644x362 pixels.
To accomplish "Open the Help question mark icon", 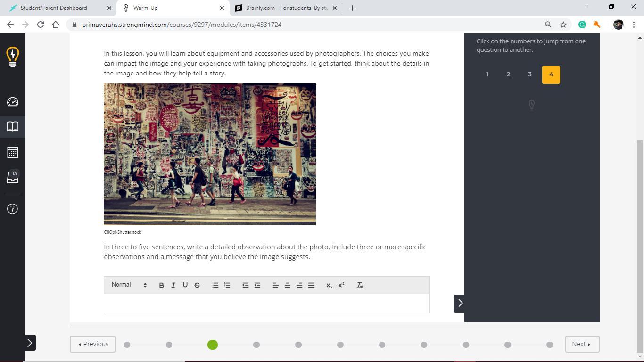I will 13,209.
